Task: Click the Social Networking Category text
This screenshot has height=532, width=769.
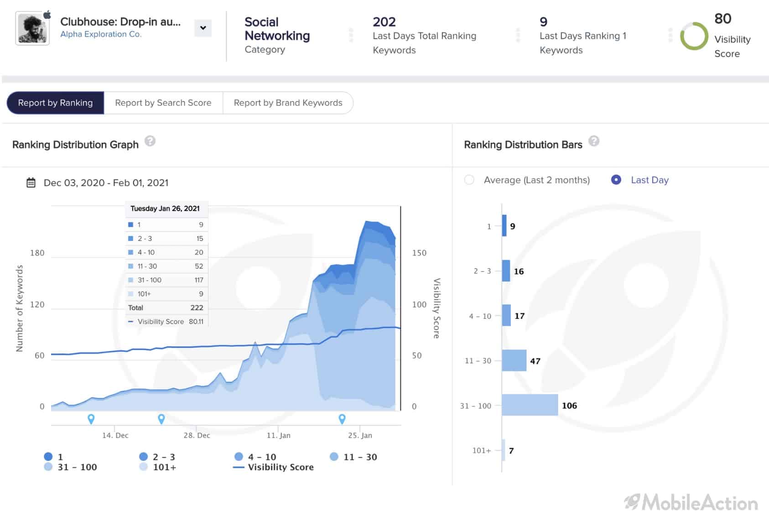Action: pyautogui.click(x=277, y=36)
